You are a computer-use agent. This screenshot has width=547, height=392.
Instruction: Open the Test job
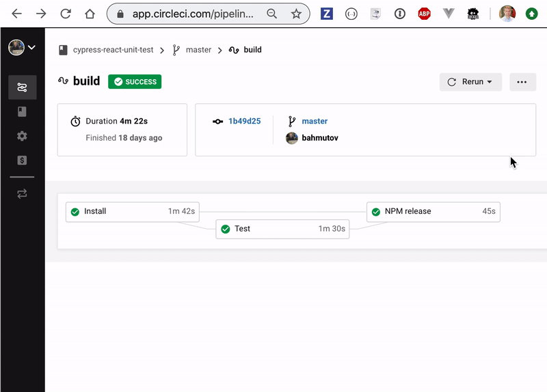point(282,229)
